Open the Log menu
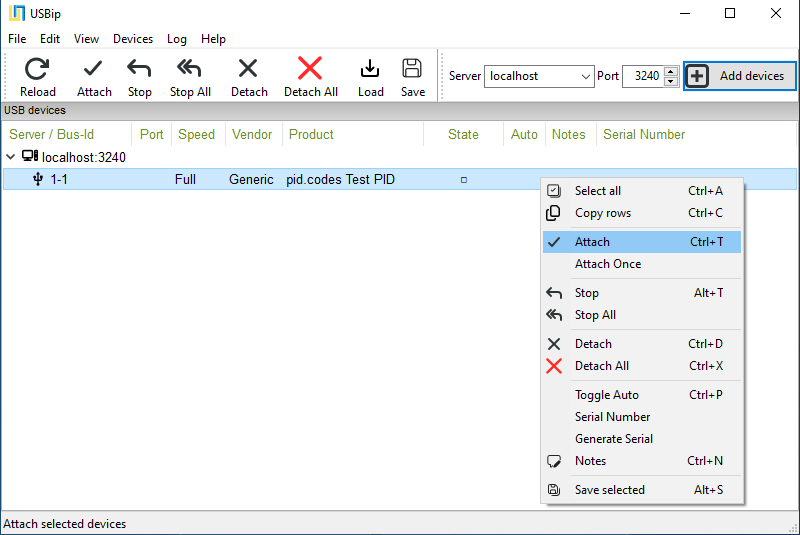 point(177,39)
